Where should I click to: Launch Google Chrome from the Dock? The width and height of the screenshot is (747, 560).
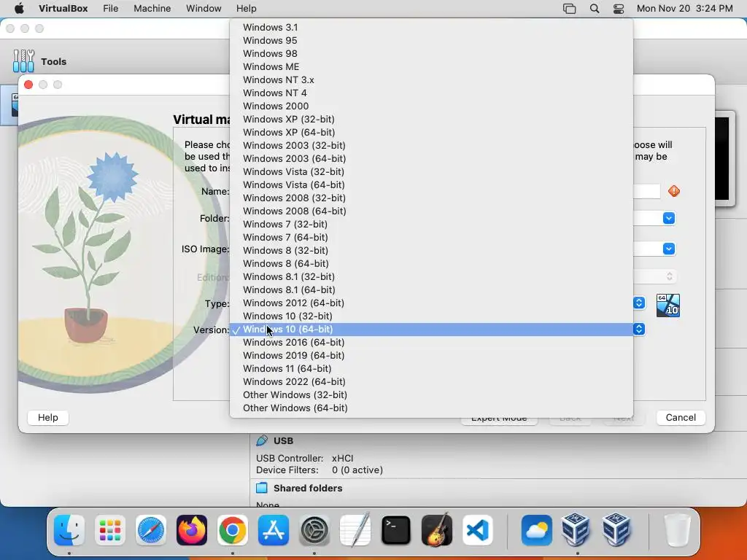tap(233, 530)
